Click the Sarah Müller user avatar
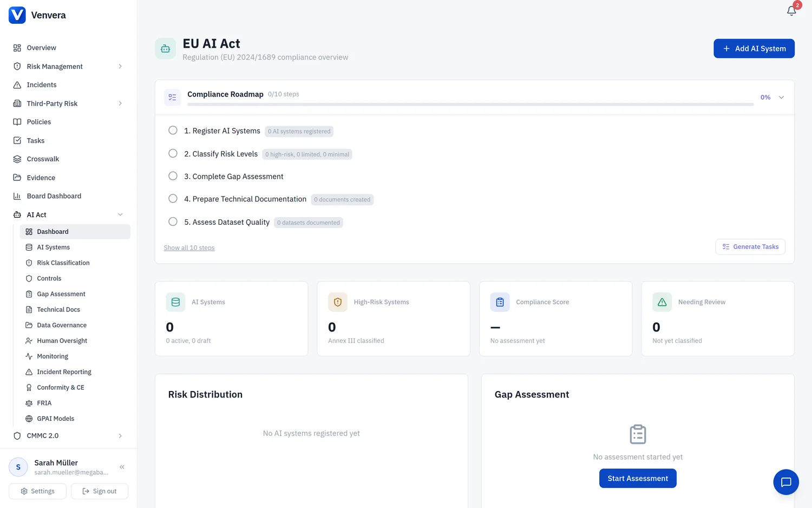Screen dimensions: 812x508 tap(18, 467)
